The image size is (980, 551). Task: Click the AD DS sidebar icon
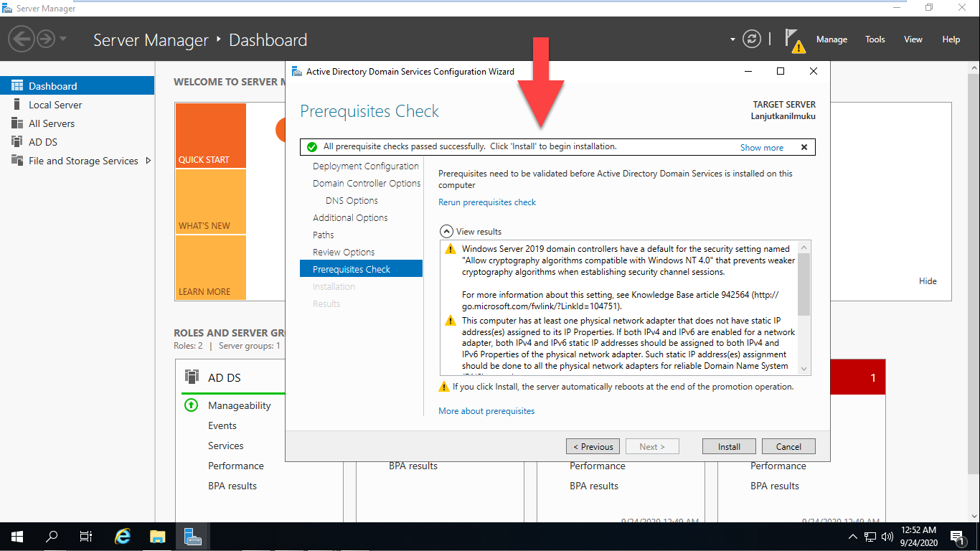17,142
